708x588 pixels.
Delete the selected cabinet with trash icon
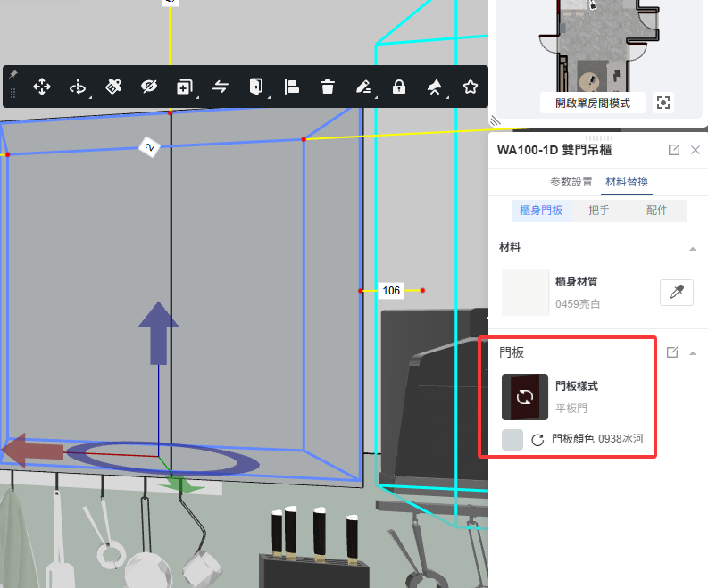click(328, 87)
